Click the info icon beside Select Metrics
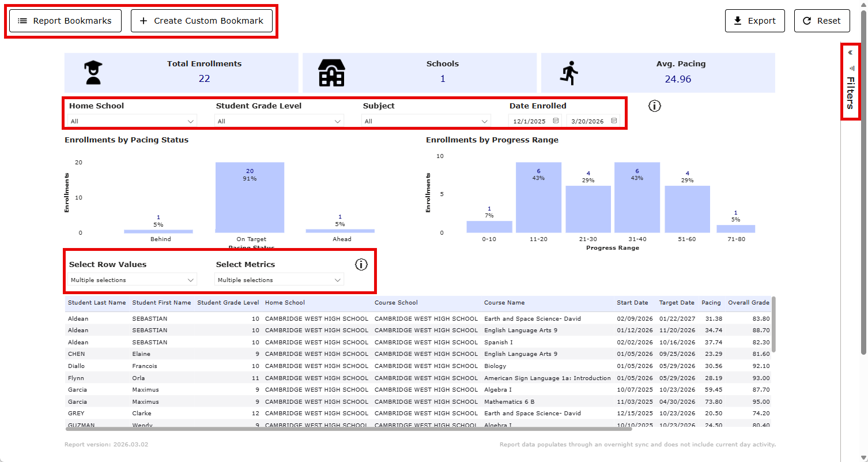The image size is (868, 462). tap(361, 264)
